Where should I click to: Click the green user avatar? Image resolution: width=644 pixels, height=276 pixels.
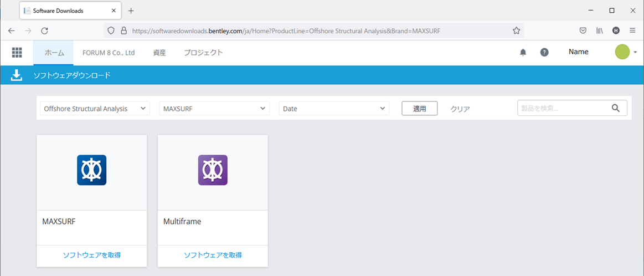click(622, 52)
